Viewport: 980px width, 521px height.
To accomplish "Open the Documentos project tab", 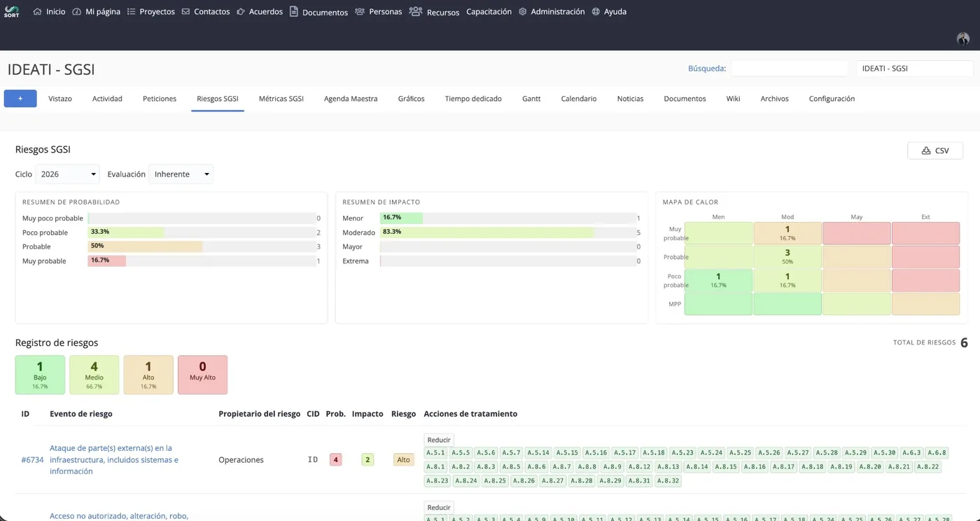I will 685,99.
